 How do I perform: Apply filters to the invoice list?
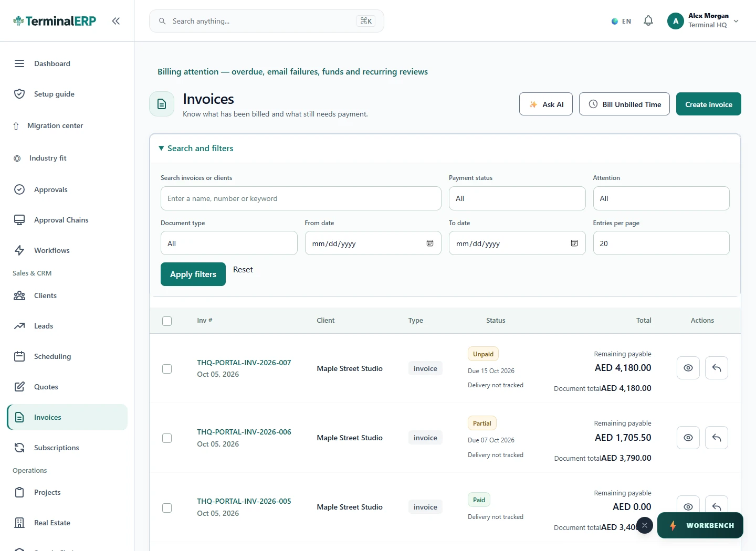point(193,274)
